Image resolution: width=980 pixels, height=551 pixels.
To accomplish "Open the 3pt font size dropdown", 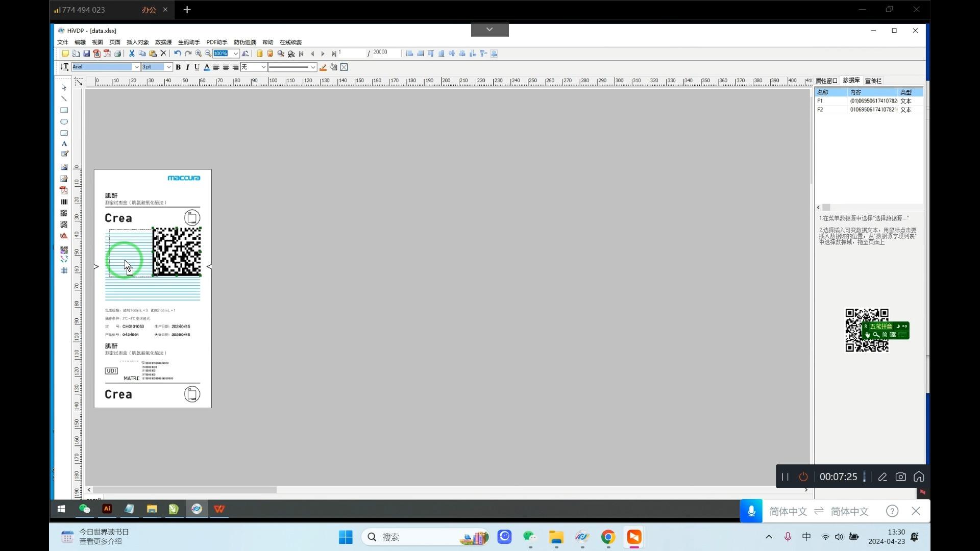I will (168, 67).
